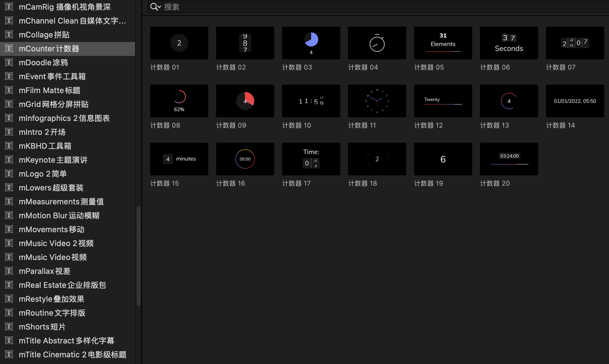Screen dimensions: 609x364
Task: Select the 计数器 01 thumbnail
Action: pyautogui.click(x=179, y=43)
